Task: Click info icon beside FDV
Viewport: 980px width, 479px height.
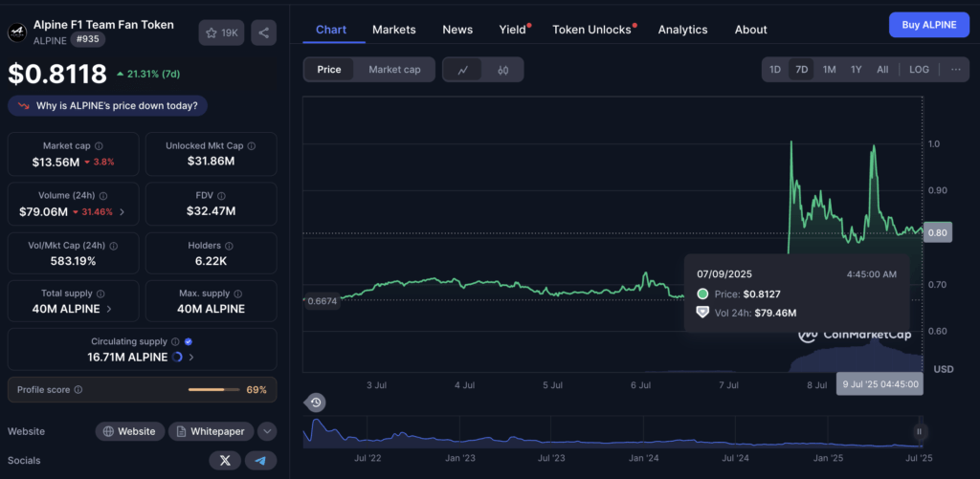Action: 222,195
